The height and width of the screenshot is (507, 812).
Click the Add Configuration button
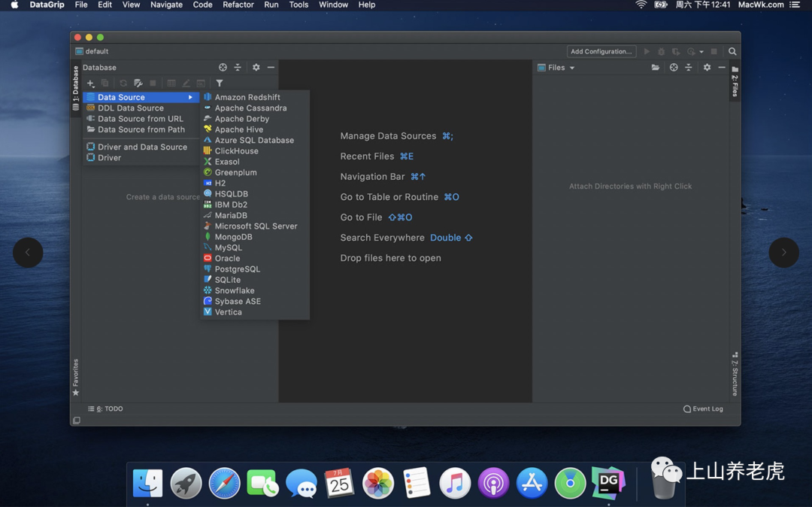coord(601,51)
